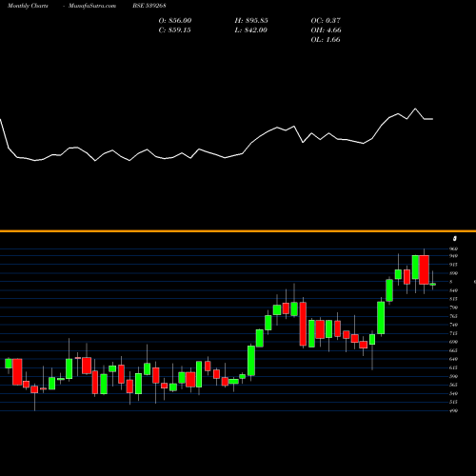Click the 540 price axis label

(x=454, y=393)
